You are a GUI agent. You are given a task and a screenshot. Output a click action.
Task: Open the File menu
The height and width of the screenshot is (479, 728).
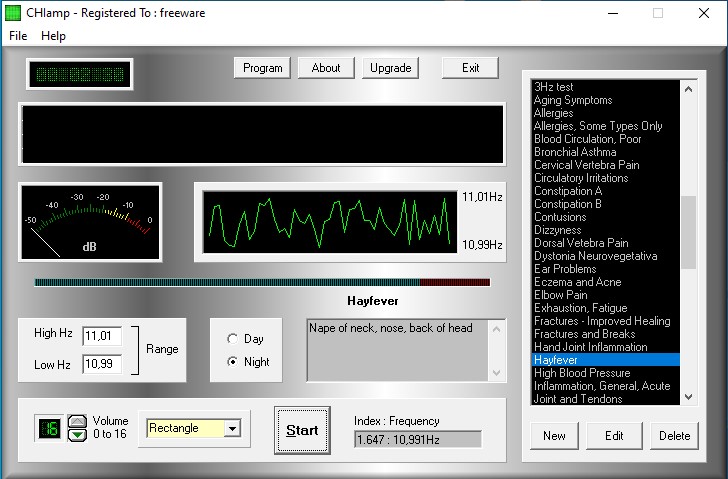18,36
